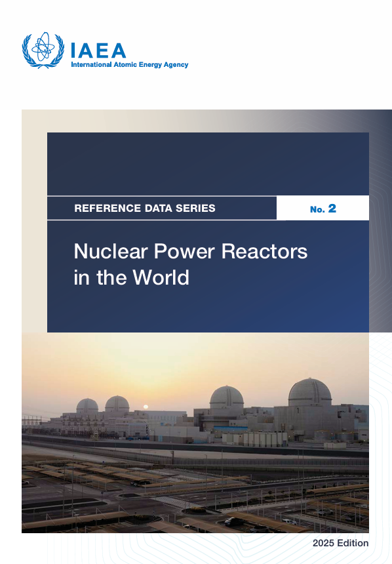Viewport: 392px width, 564px height.
Task: Click the Nuclear Power Reactors title line
Action: 191,251
